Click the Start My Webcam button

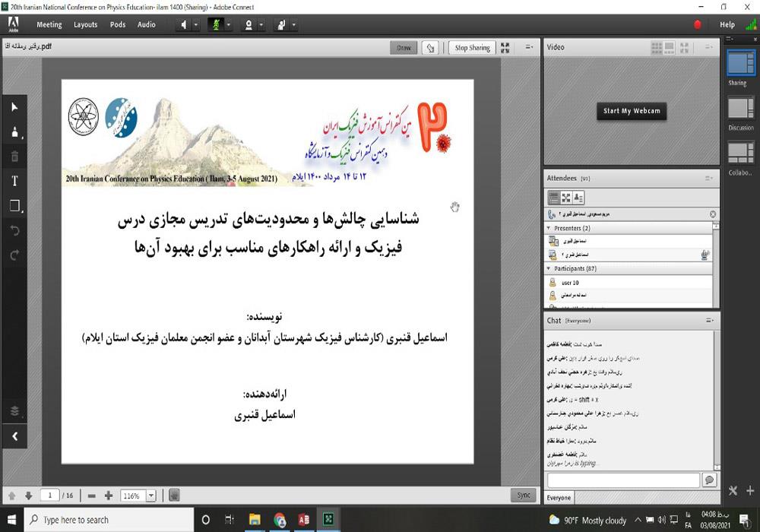tap(631, 111)
